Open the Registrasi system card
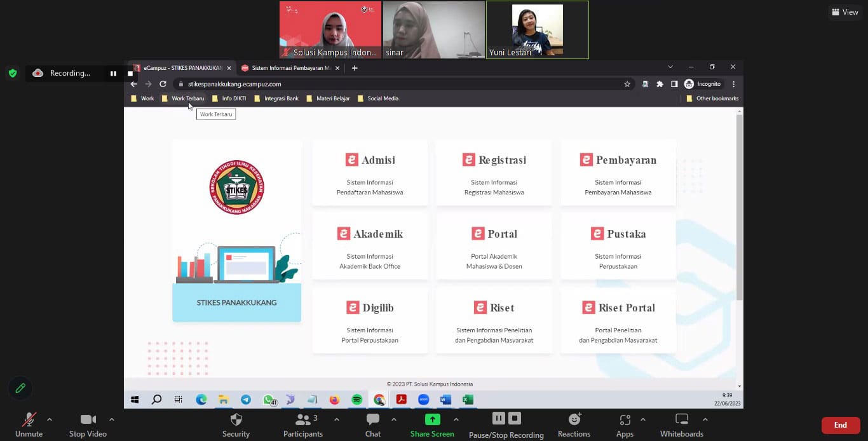Viewport: 868px width, 441px height. (x=494, y=173)
